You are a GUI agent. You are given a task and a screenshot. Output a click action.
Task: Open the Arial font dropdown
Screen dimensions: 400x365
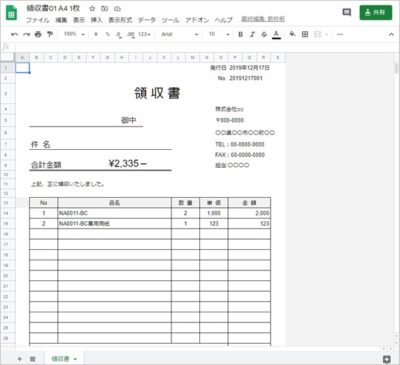pyautogui.click(x=180, y=34)
